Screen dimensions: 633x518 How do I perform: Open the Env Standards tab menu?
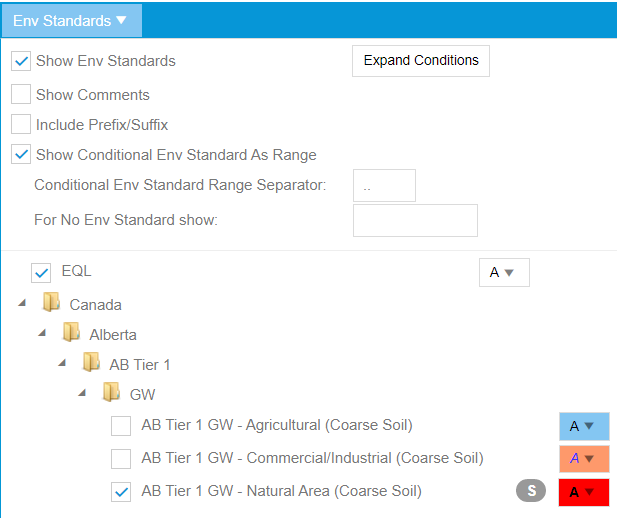tap(71, 19)
